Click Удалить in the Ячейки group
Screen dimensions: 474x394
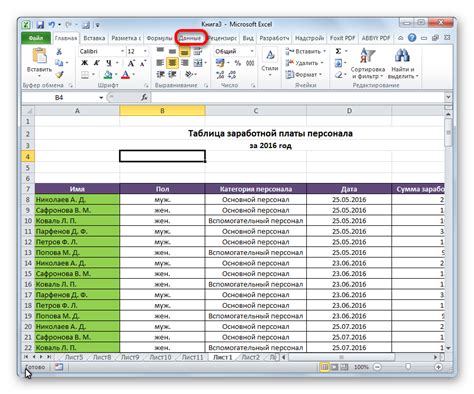[x=304, y=63]
